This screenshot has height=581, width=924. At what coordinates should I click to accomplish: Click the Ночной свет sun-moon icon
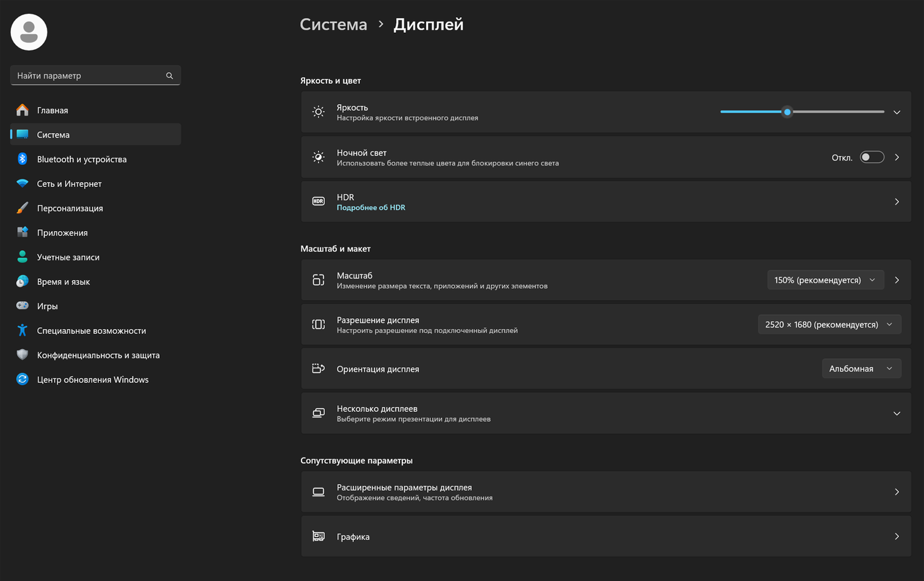tap(319, 157)
